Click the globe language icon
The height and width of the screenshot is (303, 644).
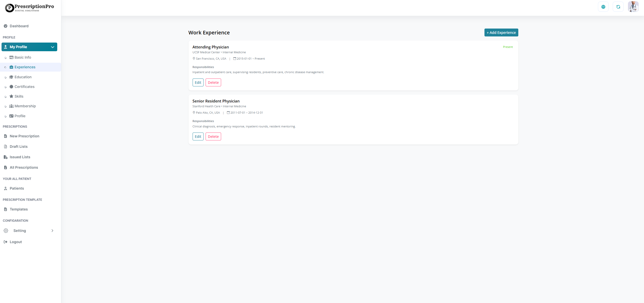click(603, 7)
